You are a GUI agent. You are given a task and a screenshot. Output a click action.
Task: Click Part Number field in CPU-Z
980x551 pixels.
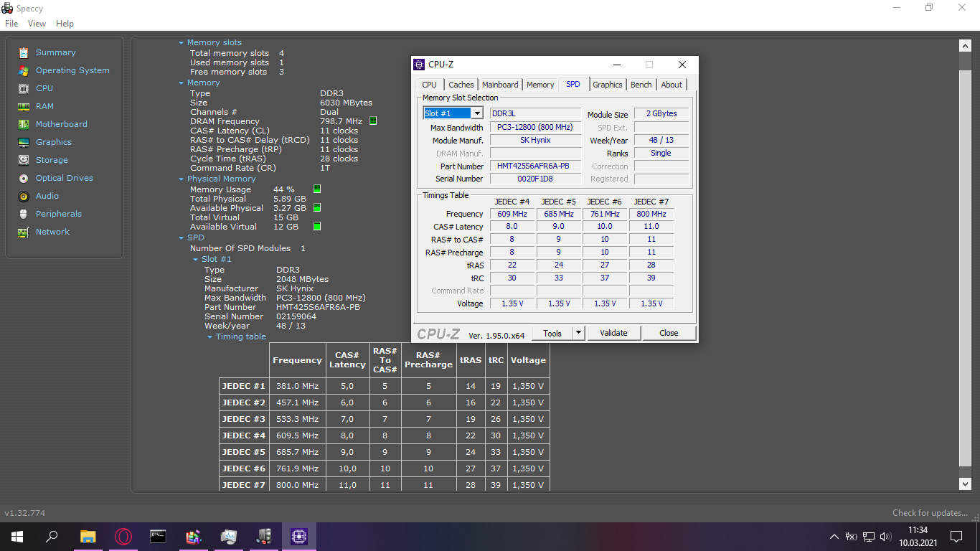[x=535, y=166]
